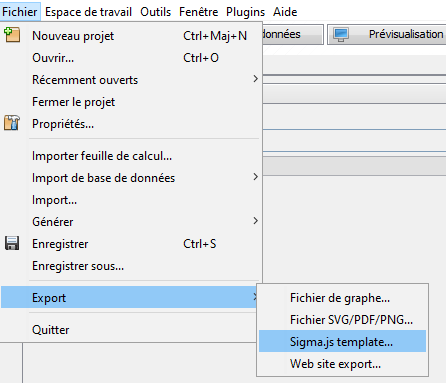Switch to the Prévisualisation tab button
This screenshot has height=386, width=446.
pyautogui.click(x=387, y=34)
